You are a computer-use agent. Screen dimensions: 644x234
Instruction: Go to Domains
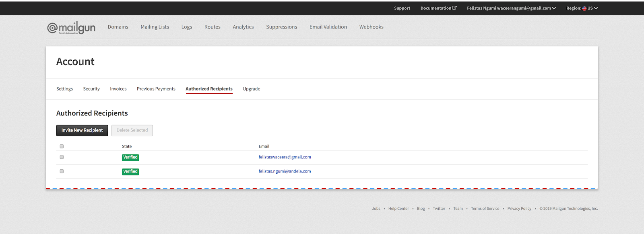pos(118,27)
